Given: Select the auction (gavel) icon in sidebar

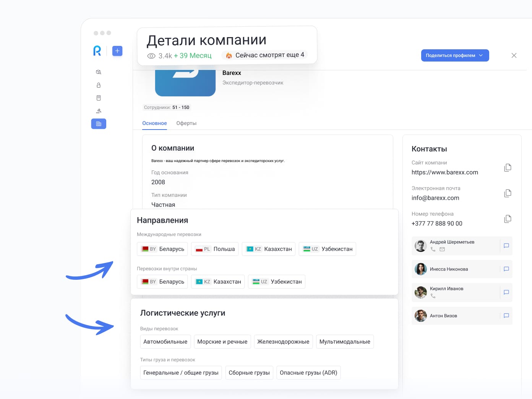Looking at the screenshot, I should [x=99, y=110].
